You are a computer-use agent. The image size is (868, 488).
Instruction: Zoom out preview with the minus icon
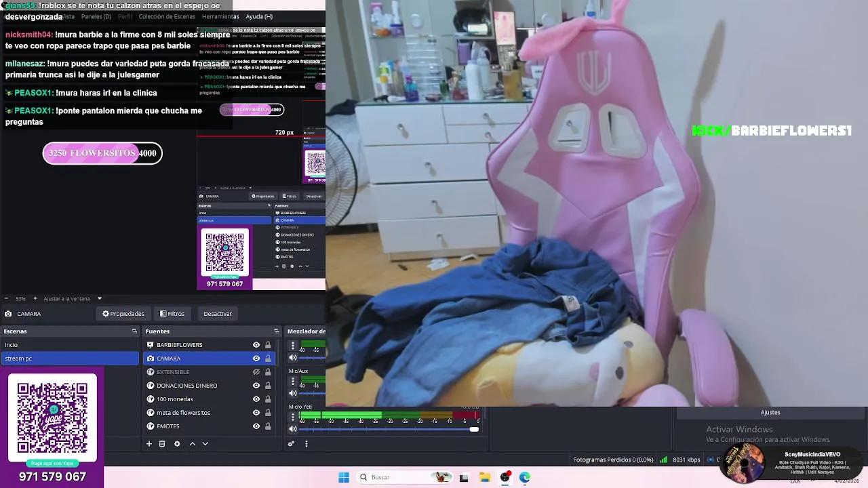click(x=6, y=298)
